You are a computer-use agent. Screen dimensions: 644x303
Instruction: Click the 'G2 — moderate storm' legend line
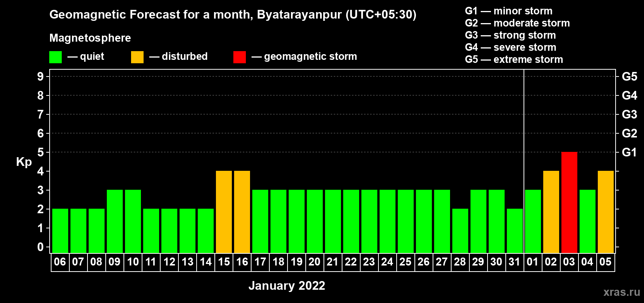click(x=517, y=23)
